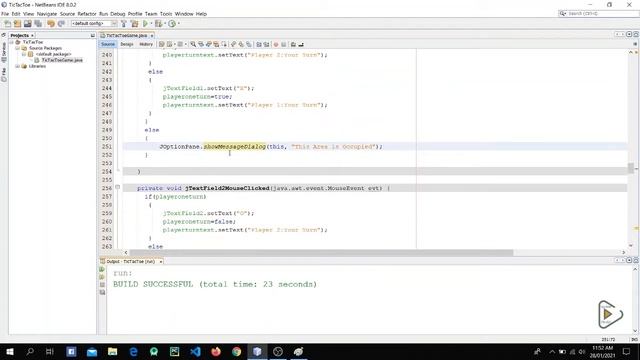Collapse the TicTacToe project node
640x360 pixels.
pos(11,42)
